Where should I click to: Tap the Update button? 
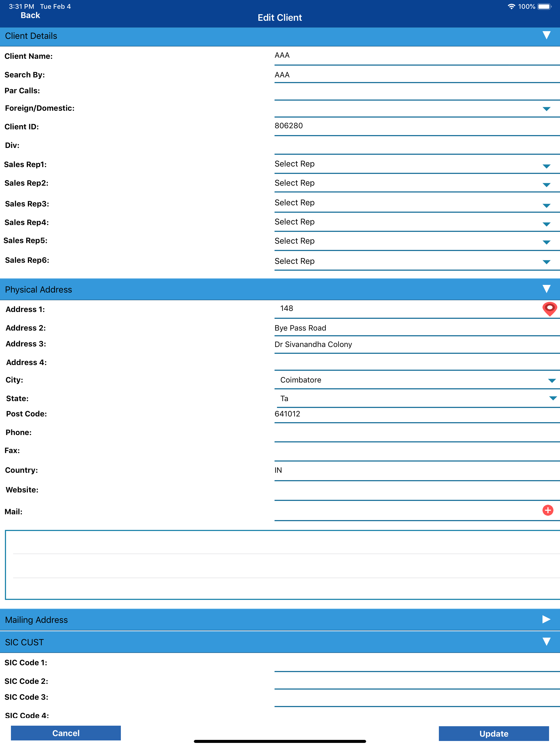[x=494, y=734]
